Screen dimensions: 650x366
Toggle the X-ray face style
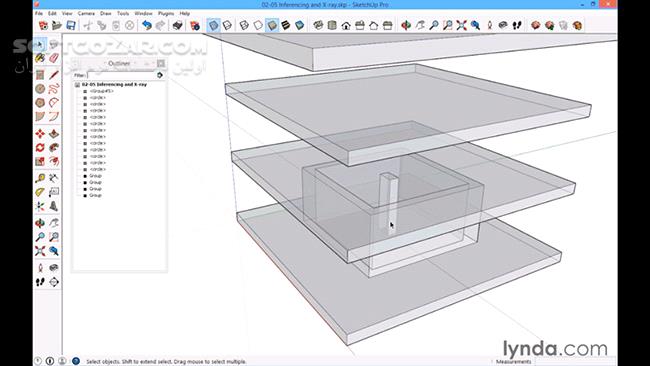(x=213, y=25)
